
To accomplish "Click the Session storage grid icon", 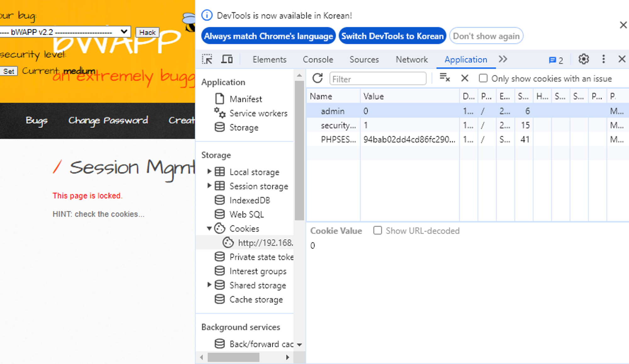I will coord(220,186).
